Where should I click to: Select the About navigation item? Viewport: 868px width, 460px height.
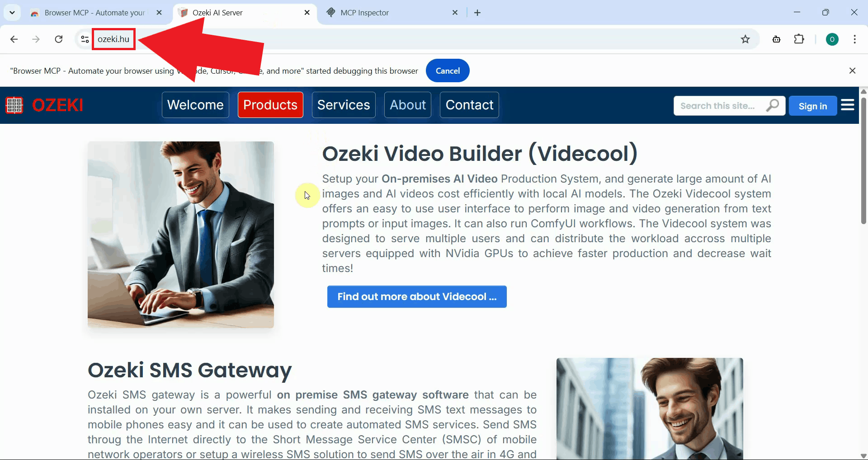(407, 105)
